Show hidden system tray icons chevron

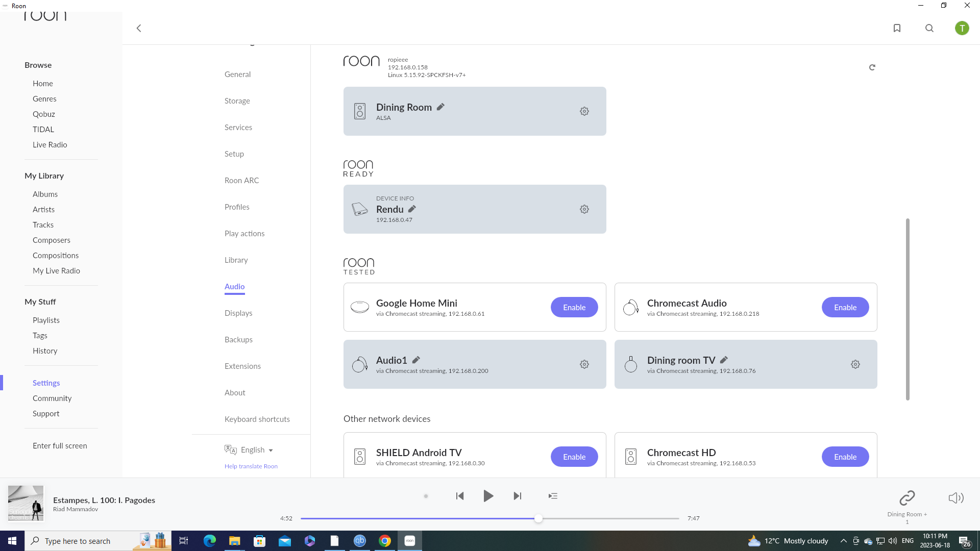pos(843,541)
